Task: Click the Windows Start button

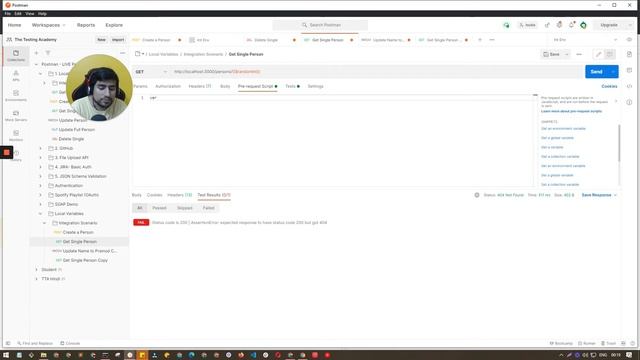Action: (x=6, y=355)
